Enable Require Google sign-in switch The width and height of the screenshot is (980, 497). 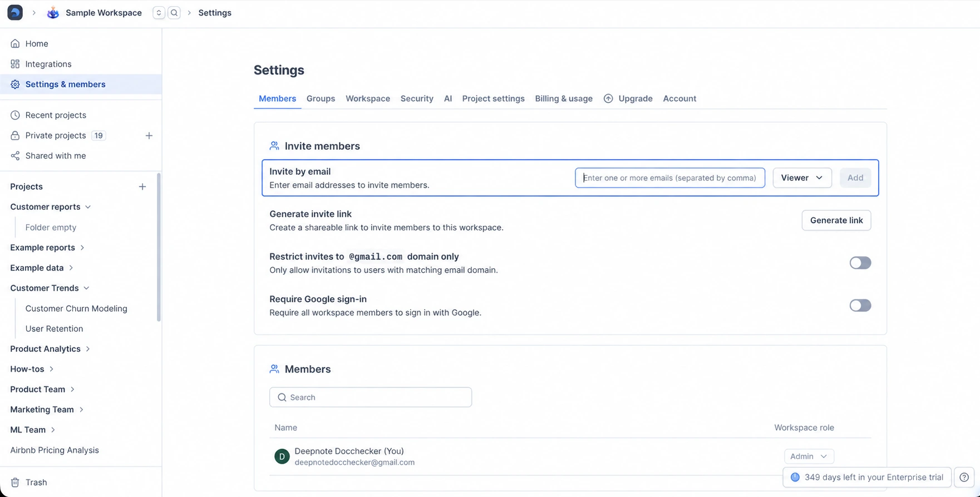click(860, 306)
